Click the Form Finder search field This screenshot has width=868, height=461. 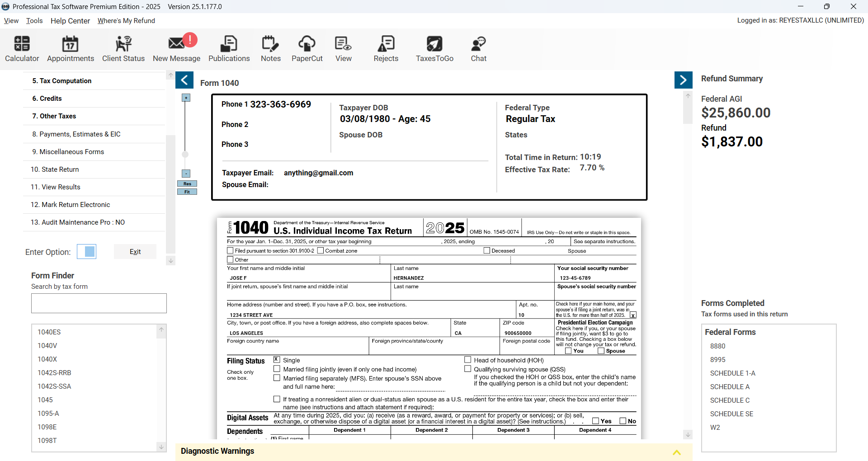[99, 303]
